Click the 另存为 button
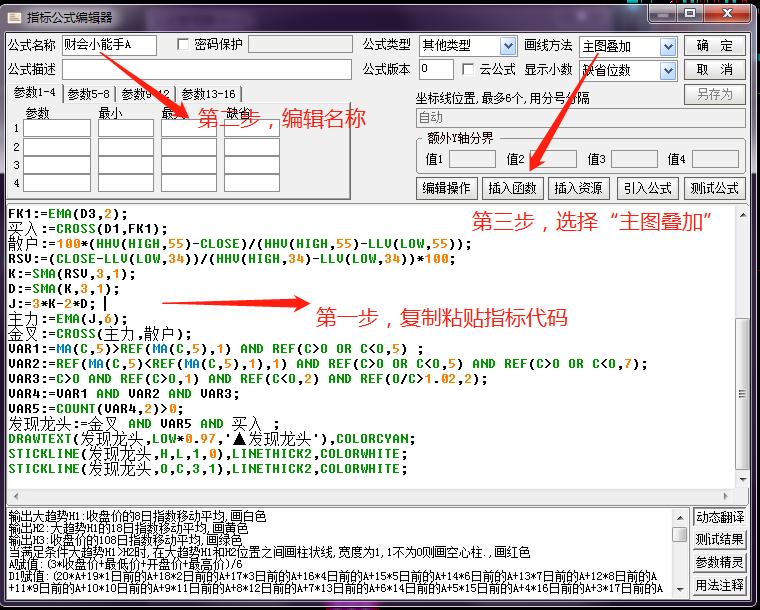This screenshot has width=760, height=610. (x=714, y=94)
